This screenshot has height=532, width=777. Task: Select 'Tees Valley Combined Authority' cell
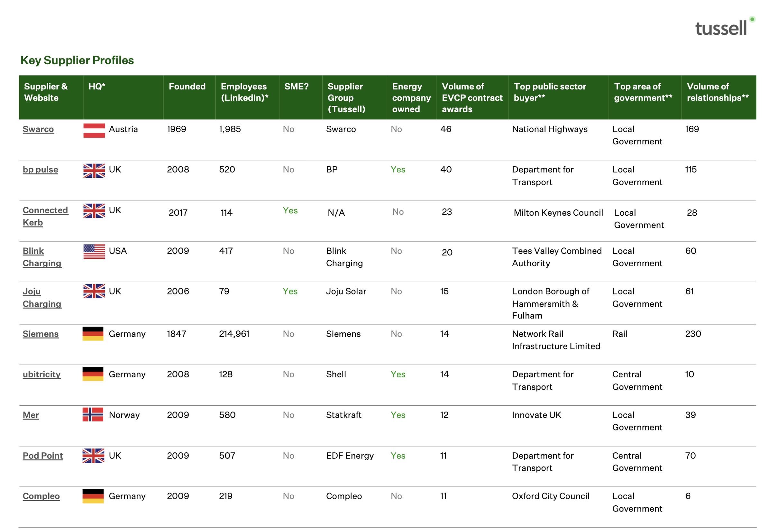click(557, 257)
